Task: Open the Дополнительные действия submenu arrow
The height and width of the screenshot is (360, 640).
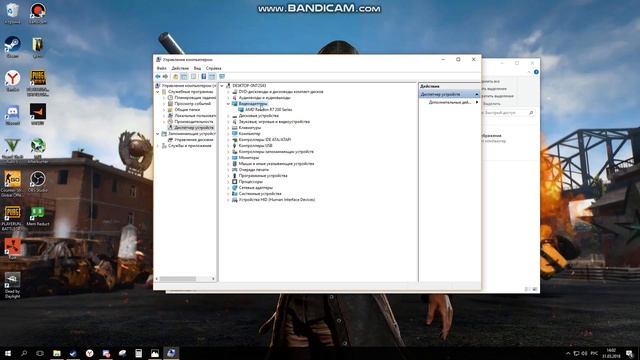Action: (x=477, y=102)
